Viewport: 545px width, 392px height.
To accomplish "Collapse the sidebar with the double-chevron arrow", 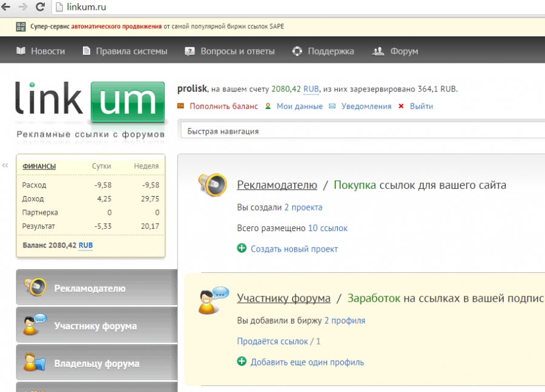I will point(5,165).
